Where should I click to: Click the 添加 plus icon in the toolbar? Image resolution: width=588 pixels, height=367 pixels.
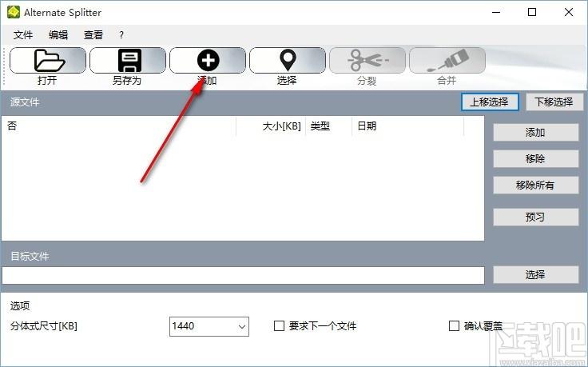tap(208, 61)
